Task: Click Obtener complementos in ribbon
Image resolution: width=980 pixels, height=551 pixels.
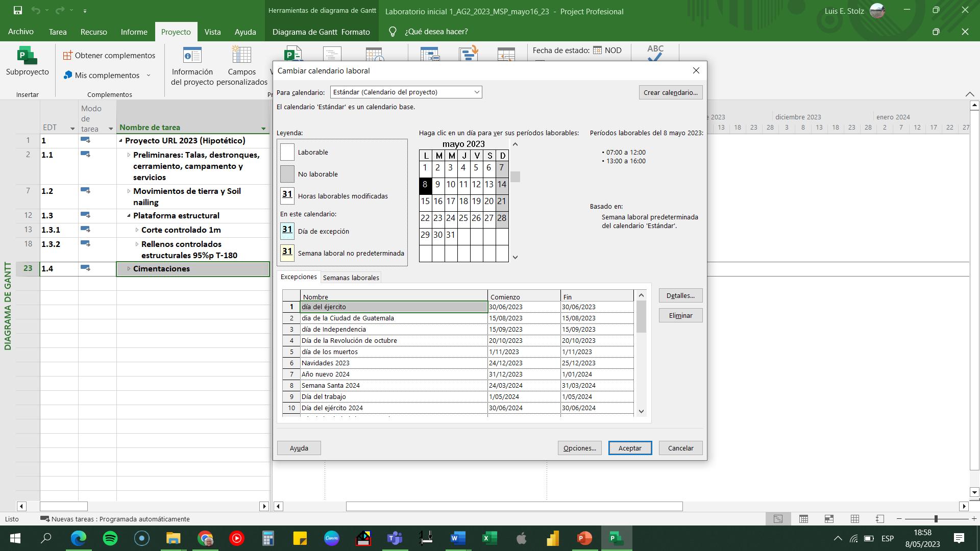Action: pos(109,55)
